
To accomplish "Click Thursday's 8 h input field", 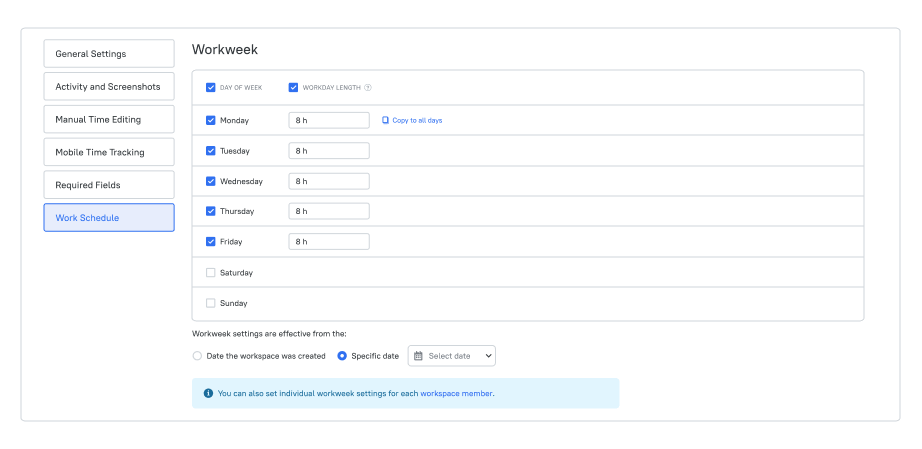I will click(x=329, y=211).
